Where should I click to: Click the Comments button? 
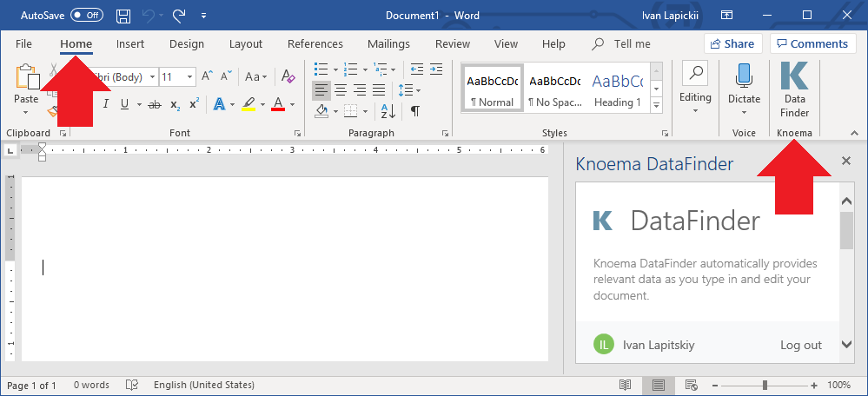pyautogui.click(x=812, y=43)
